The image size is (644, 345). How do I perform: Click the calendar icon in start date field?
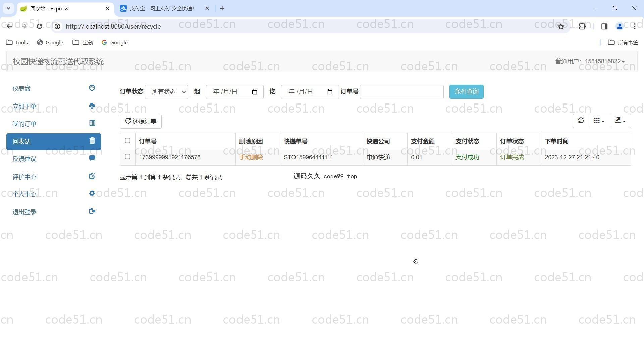[255, 92]
